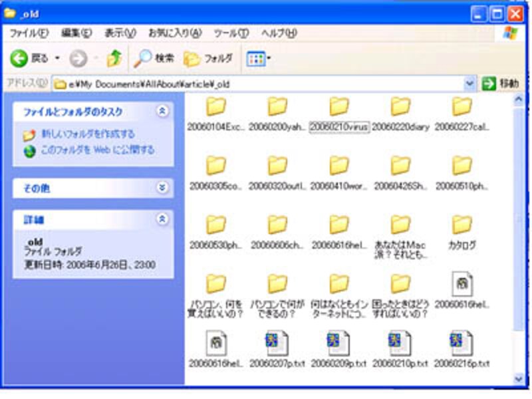Select the 20060220diary folder
Image resolution: width=532 pixels, height=399 pixels.
[400, 107]
